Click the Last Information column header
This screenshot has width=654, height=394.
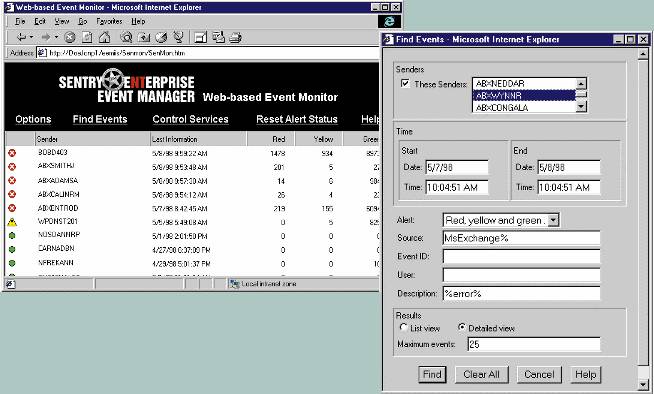coord(199,139)
